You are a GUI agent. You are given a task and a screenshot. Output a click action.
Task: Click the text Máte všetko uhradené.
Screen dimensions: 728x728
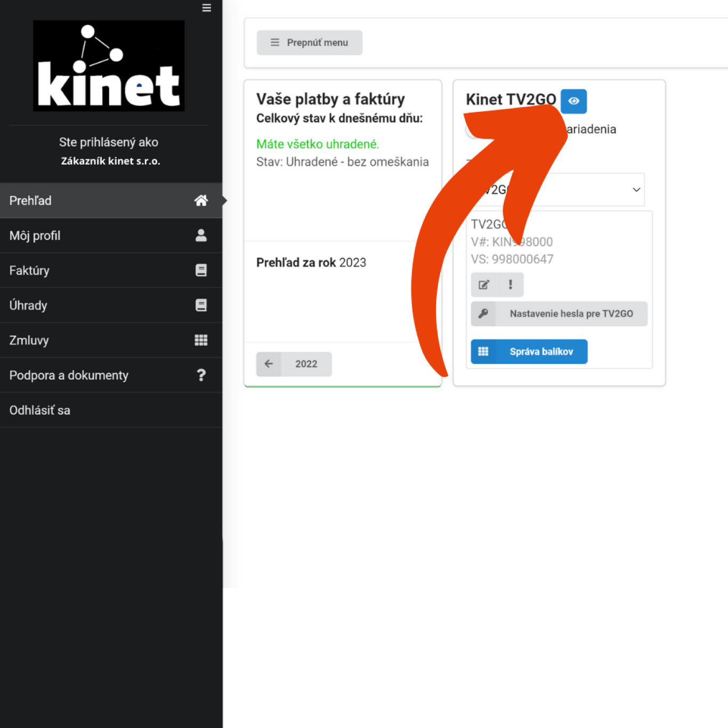pos(318,144)
